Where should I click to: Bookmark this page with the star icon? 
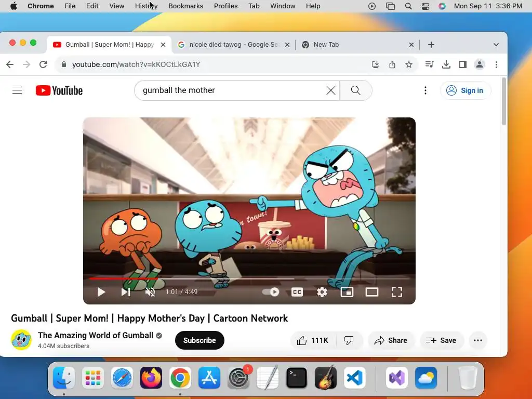point(409,64)
